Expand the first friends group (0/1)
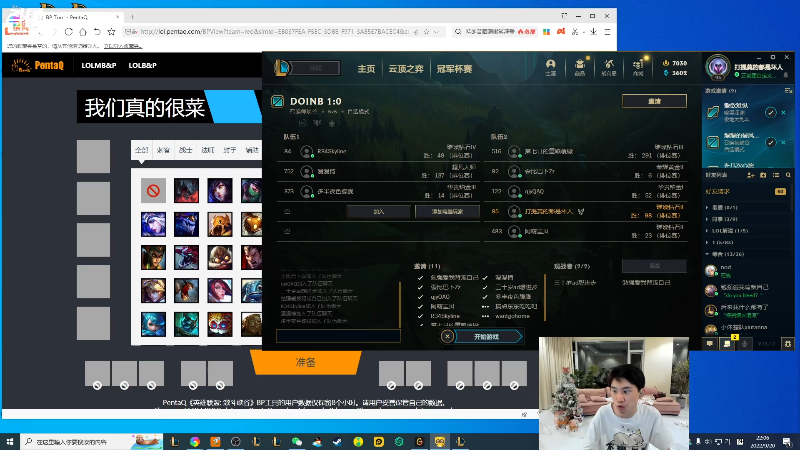This screenshot has width=800, height=450. tap(746, 208)
